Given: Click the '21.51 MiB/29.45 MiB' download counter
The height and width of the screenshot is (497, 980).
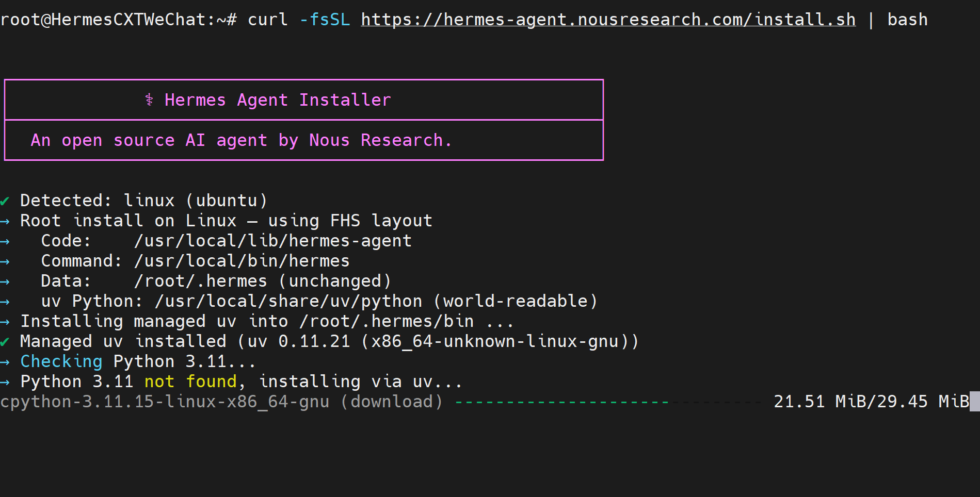Looking at the screenshot, I should point(871,402).
